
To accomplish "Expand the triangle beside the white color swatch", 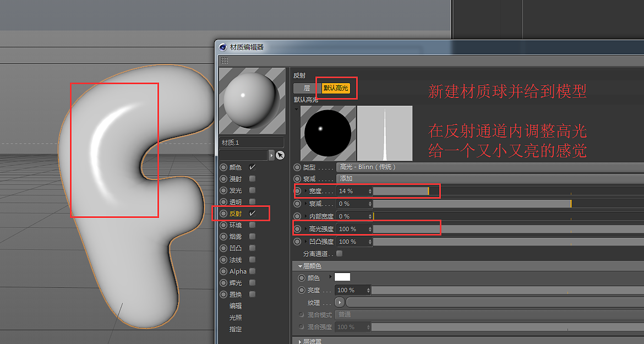I will (330, 277).
